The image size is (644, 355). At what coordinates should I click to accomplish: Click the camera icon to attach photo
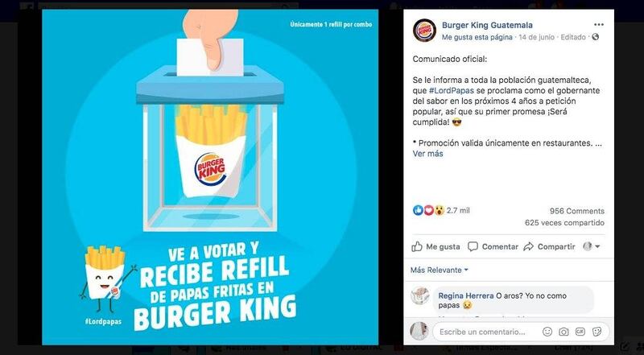point(563,332)
